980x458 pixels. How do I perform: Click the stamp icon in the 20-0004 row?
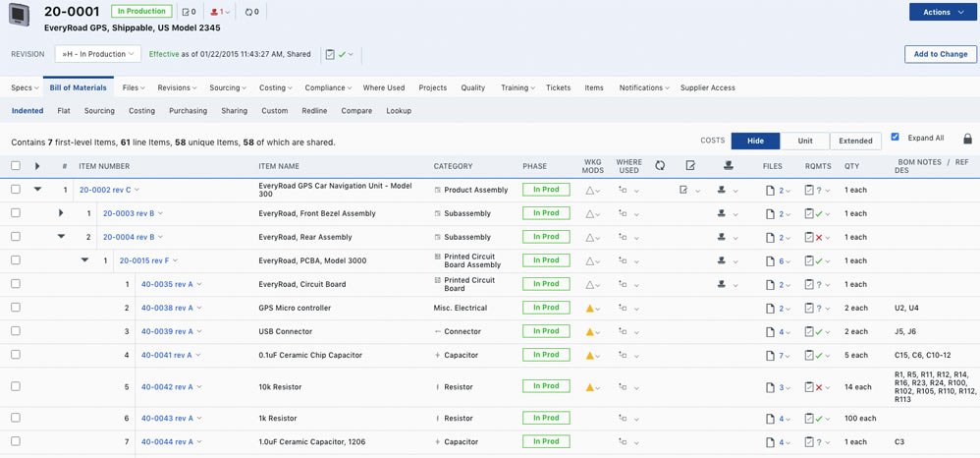(x=722, y=237)
